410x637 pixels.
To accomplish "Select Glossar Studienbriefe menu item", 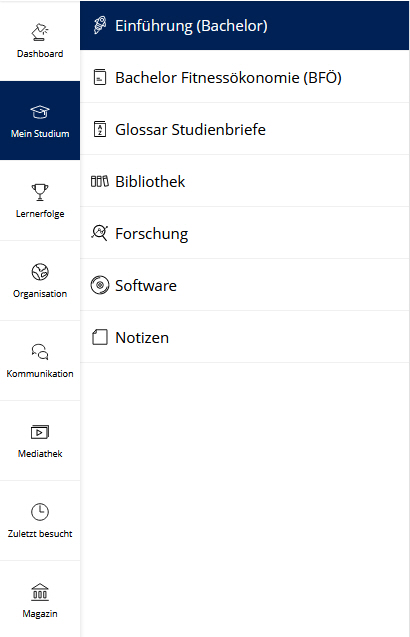I will pyautogui.click(x=245, y=129).
